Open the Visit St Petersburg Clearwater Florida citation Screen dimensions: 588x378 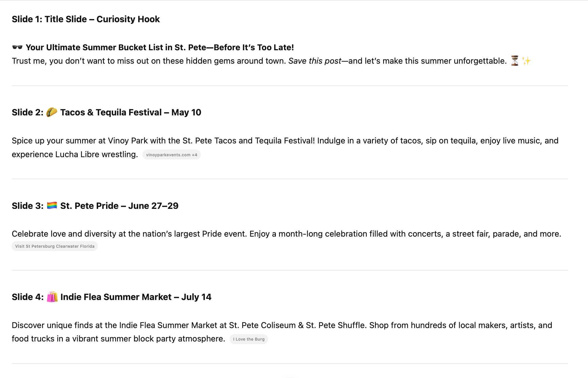point(55,246)
